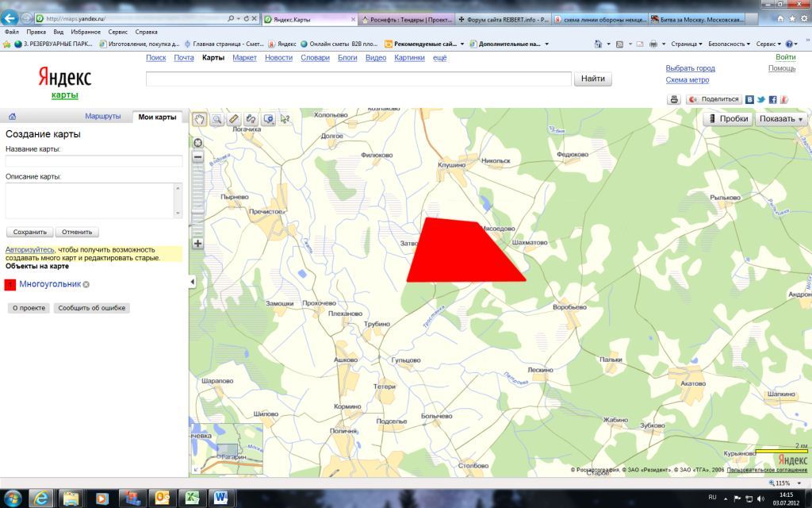Select the 'what's here' pointer tool
812x508 pixels.
click(x=285, y=119)
